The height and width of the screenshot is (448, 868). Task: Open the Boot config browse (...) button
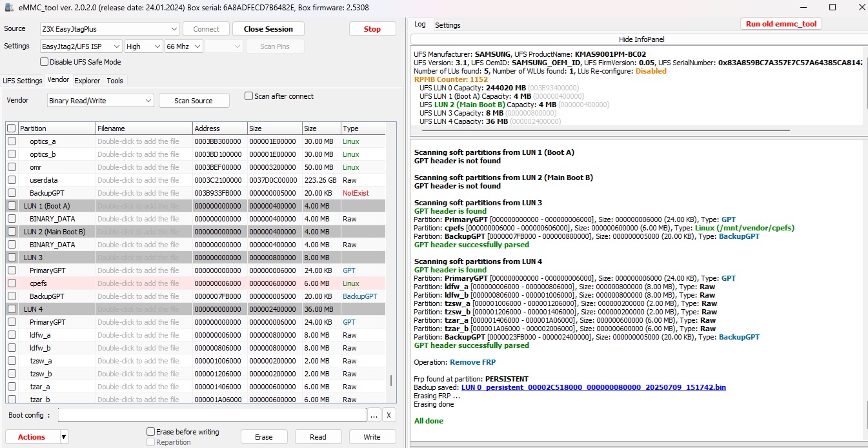tap(374, 415)
